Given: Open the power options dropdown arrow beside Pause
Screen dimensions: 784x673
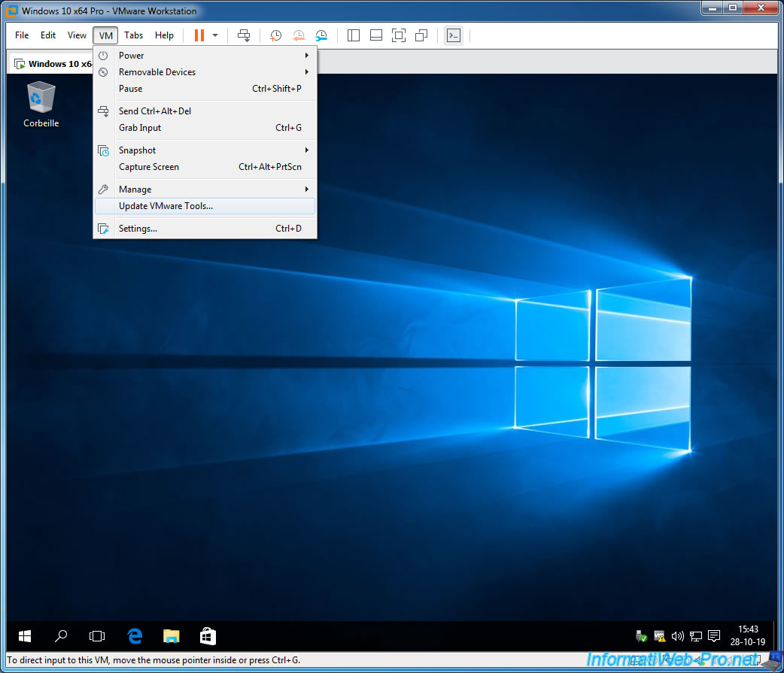Looking at the screenshot, I should pos(215,35).
